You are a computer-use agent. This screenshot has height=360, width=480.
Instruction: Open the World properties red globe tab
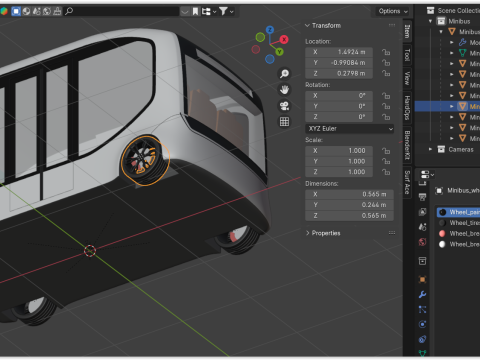click(x=422, y=242)
